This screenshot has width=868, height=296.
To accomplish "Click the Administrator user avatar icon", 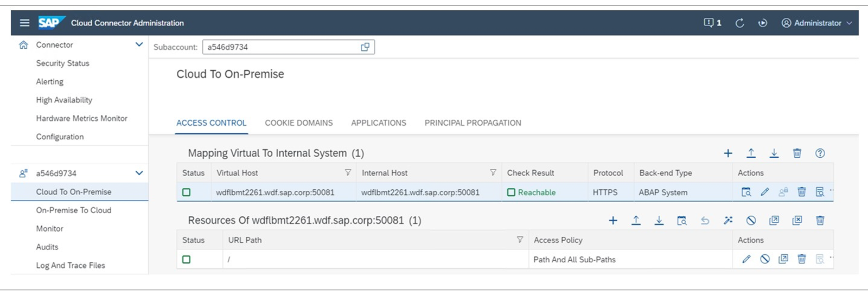I will (x=786, y=23).
